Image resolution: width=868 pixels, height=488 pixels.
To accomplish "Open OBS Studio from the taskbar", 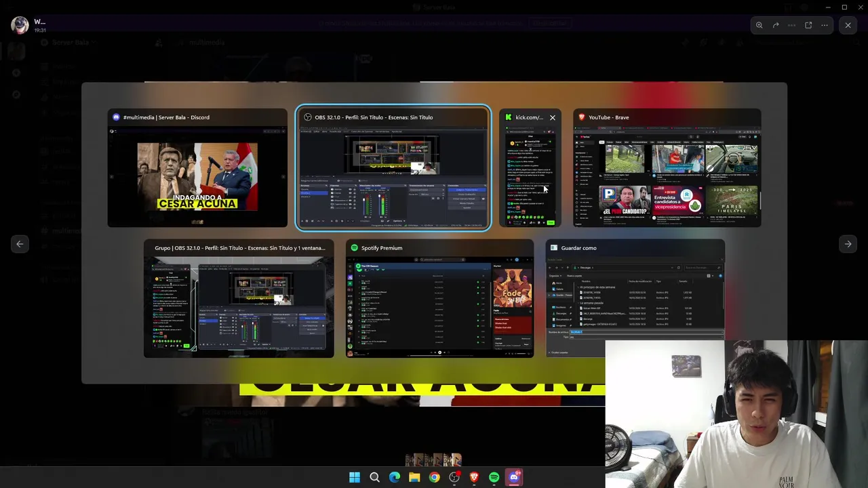I will (x=454, y=477).
